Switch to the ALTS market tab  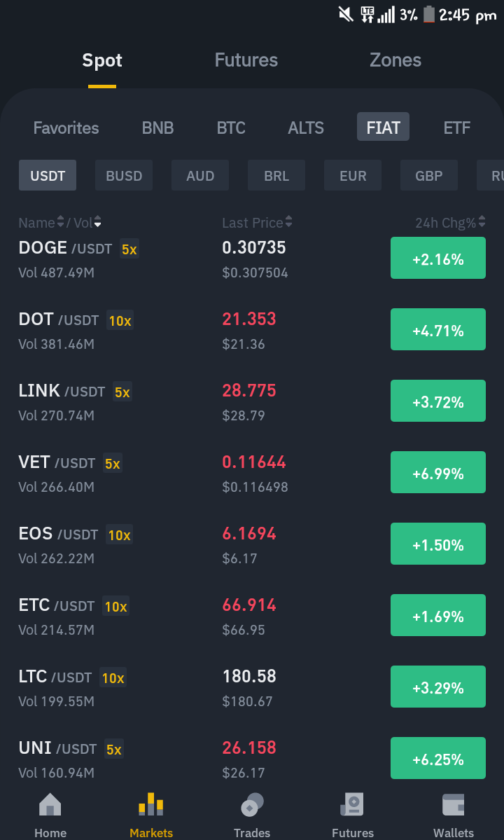306,128
